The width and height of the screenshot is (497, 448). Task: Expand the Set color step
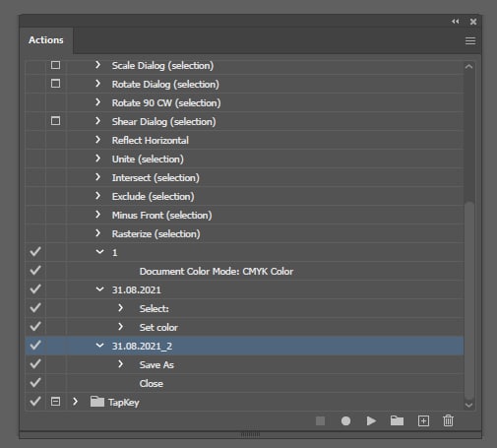tap(121, 327)
